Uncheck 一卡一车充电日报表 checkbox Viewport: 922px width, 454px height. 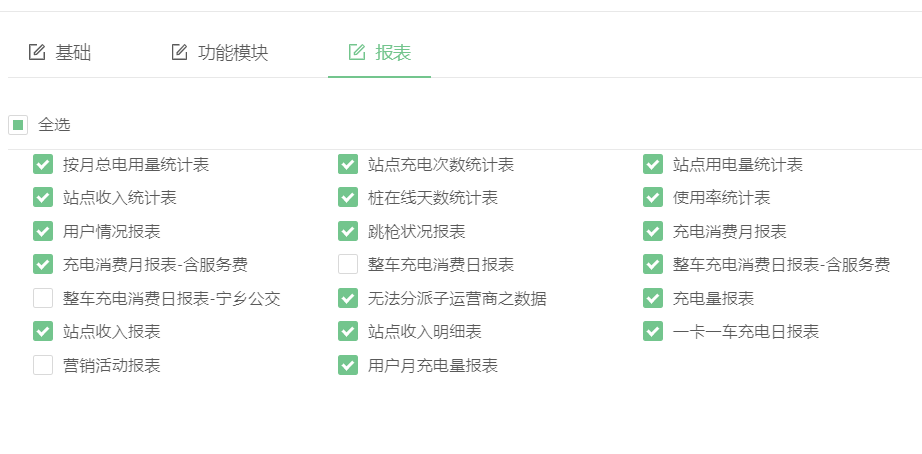653,332
